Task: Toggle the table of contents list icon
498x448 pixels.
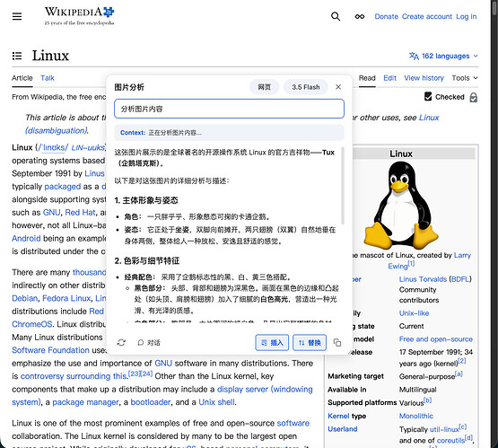Action: (17, 56)
